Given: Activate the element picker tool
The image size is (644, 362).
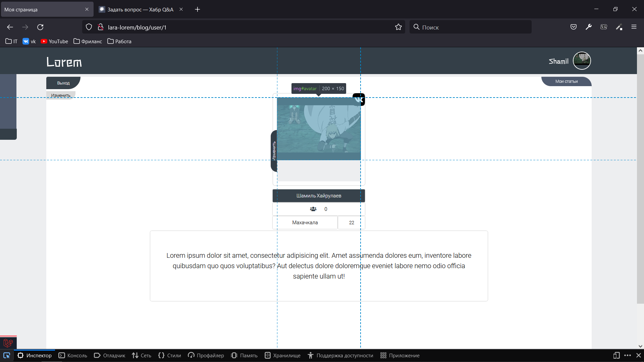Looking at the screenshot, I should (7, 355).
